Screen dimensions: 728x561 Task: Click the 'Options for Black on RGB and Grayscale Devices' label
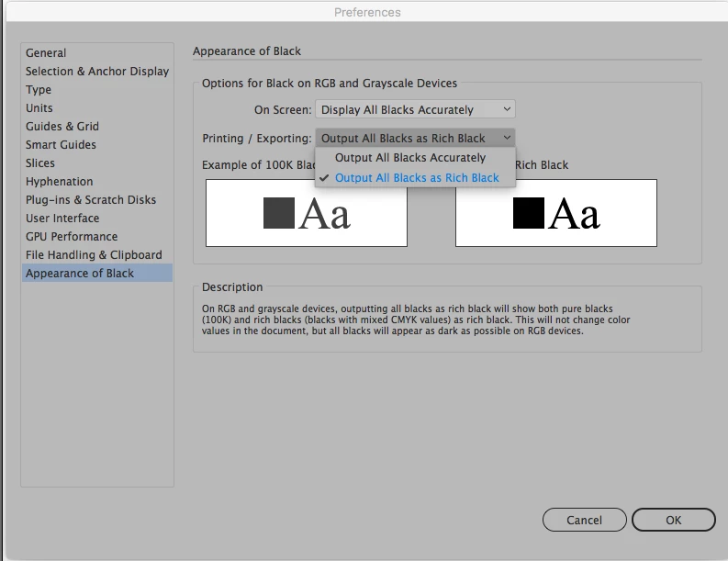[x=330, y=84]
